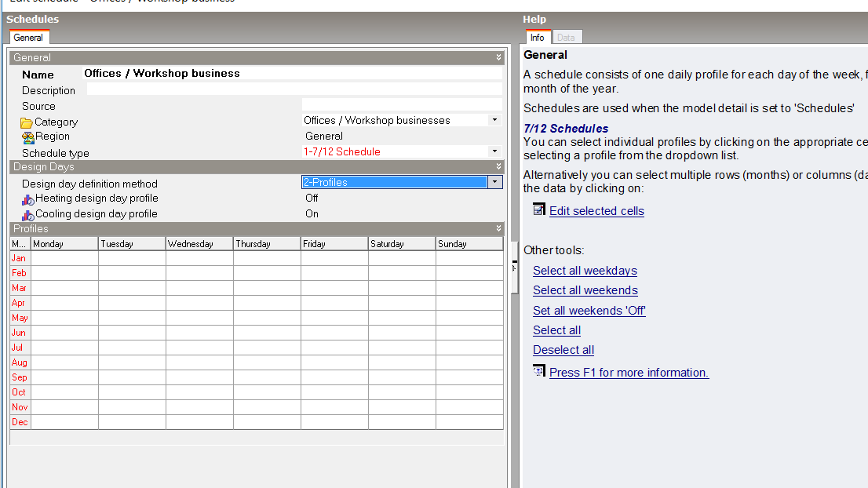Open the Data tab in Help

coord(566,38)
